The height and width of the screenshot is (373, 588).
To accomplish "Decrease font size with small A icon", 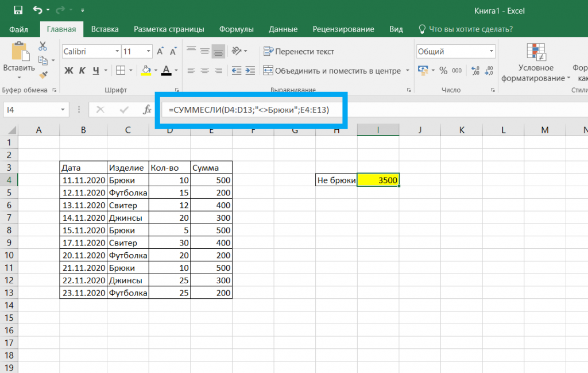I will click(173, 51).
